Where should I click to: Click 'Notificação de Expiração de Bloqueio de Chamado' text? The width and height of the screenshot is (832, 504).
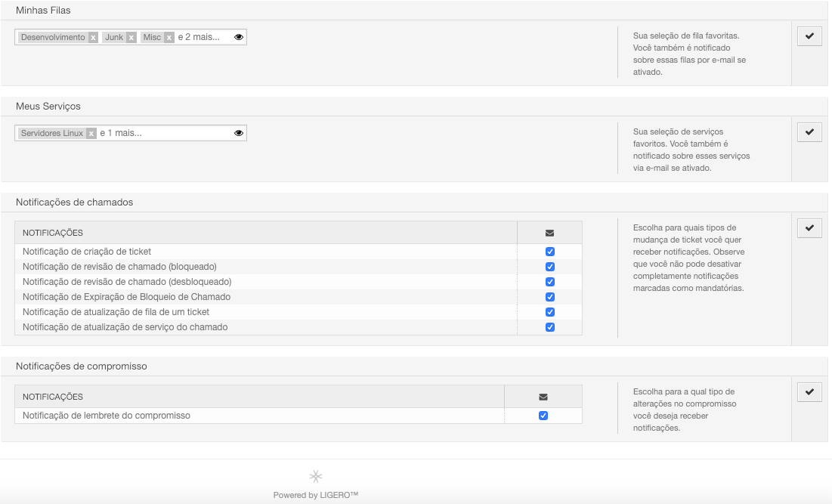point(126,297)
